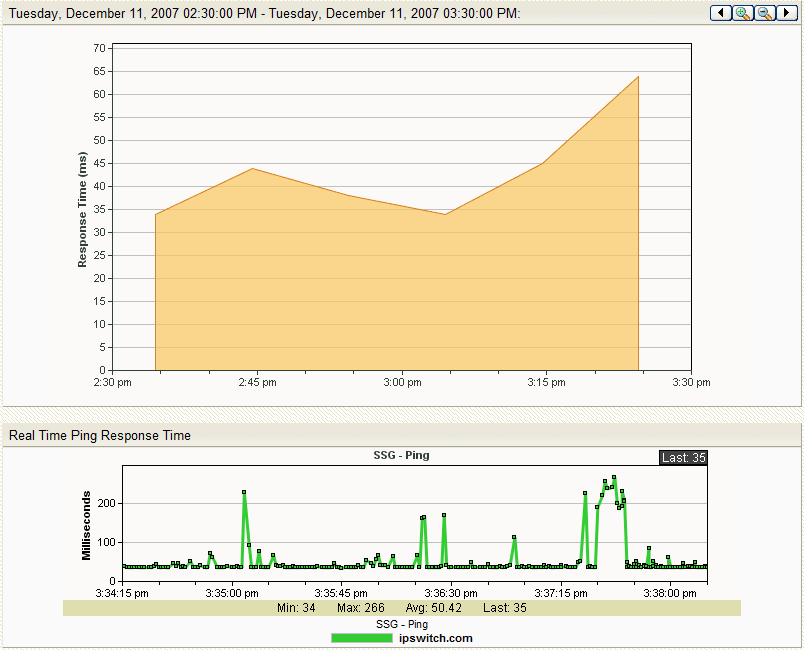Screen dimensions: 804x650
Task: Click the 64 ms peak on the area chart
Action: point(638,77)
